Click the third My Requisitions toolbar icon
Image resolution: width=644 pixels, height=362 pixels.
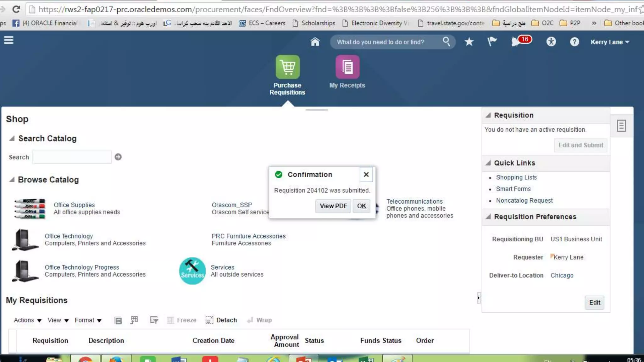click(154, 320)
